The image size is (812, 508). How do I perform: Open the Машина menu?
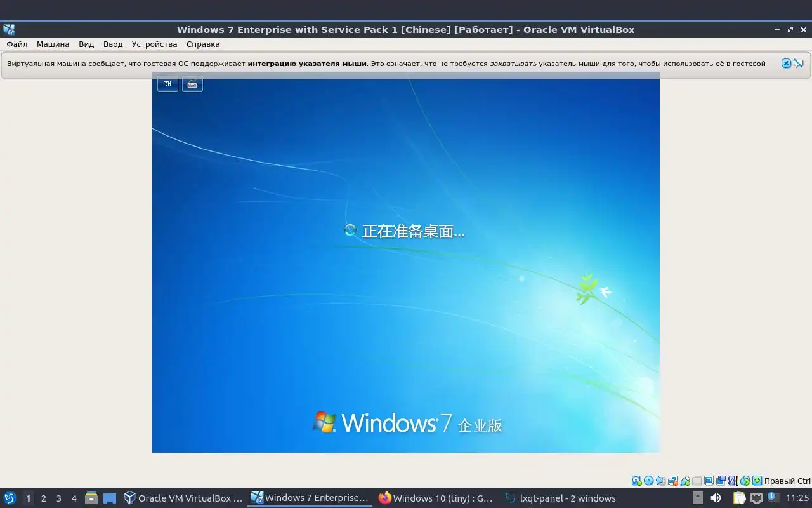pos(53,44)
